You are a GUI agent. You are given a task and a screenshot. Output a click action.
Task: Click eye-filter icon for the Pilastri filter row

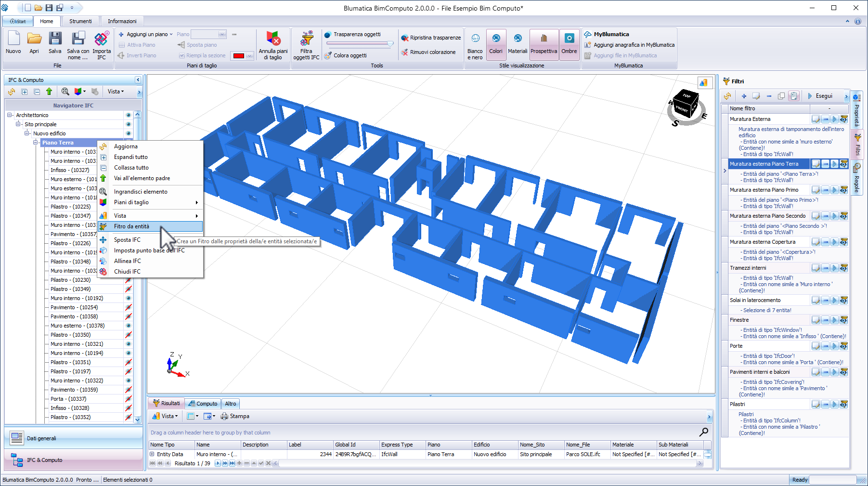844,404
